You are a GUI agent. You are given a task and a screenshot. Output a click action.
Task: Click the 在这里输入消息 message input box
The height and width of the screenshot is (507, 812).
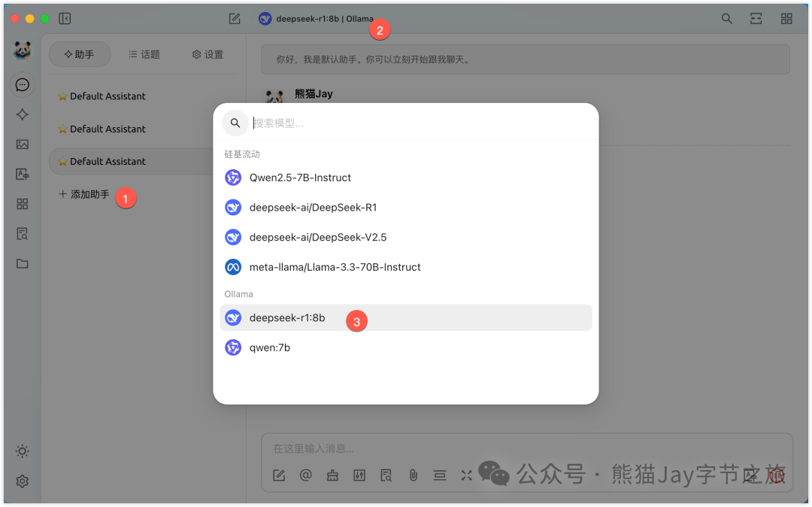[526, 448]
